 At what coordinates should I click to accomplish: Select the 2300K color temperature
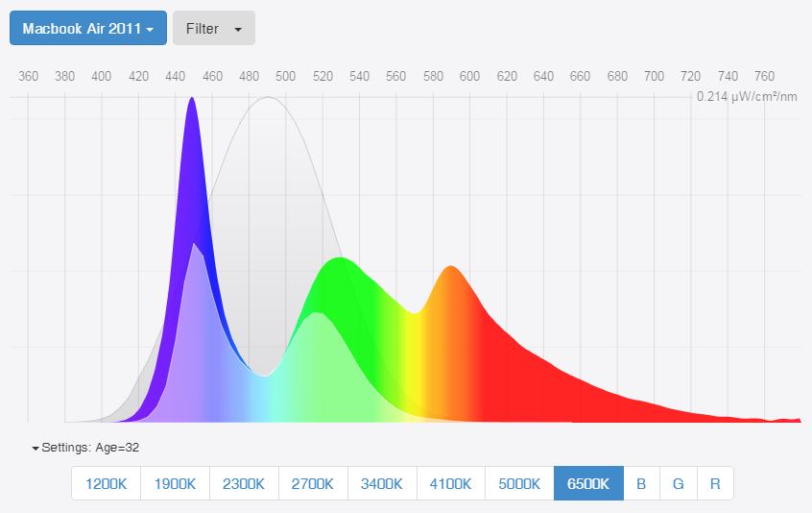(244, 483)
